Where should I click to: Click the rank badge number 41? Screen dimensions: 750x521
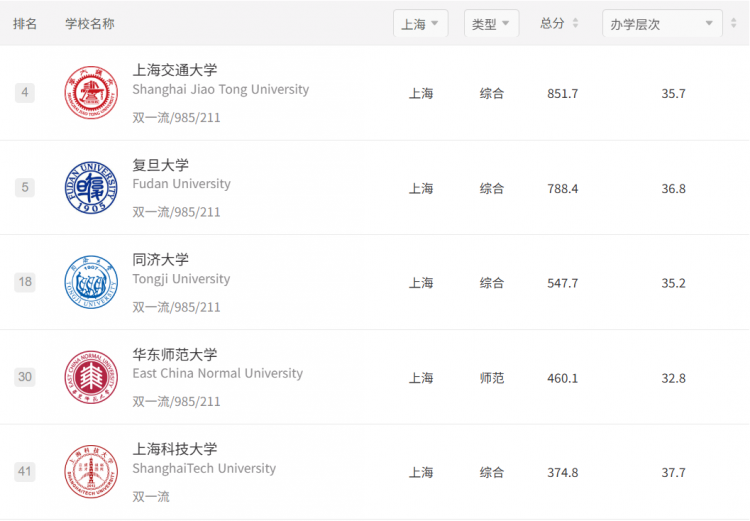25,472
